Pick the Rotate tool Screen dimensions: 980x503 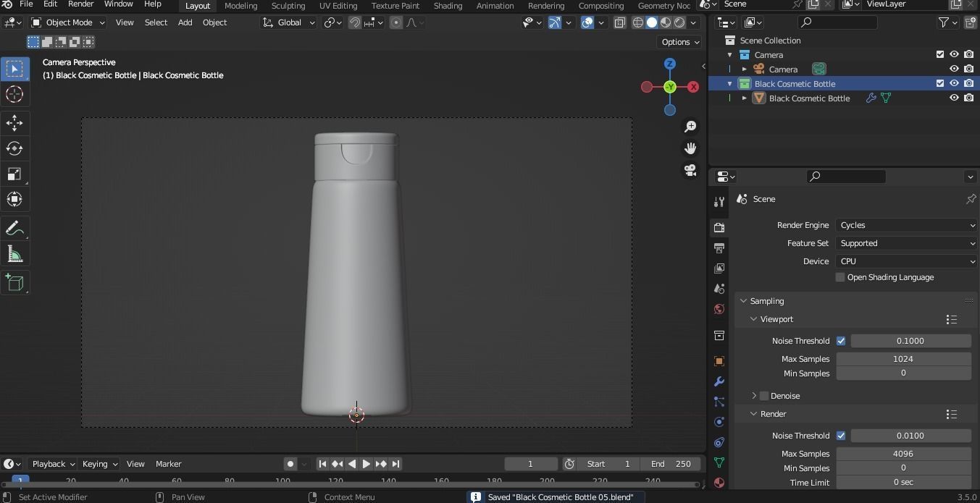[x=14, y=148]
